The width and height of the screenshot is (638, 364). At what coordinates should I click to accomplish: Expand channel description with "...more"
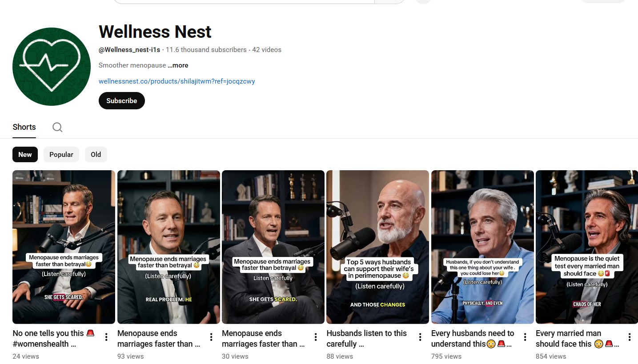click(x=178, y=65)
